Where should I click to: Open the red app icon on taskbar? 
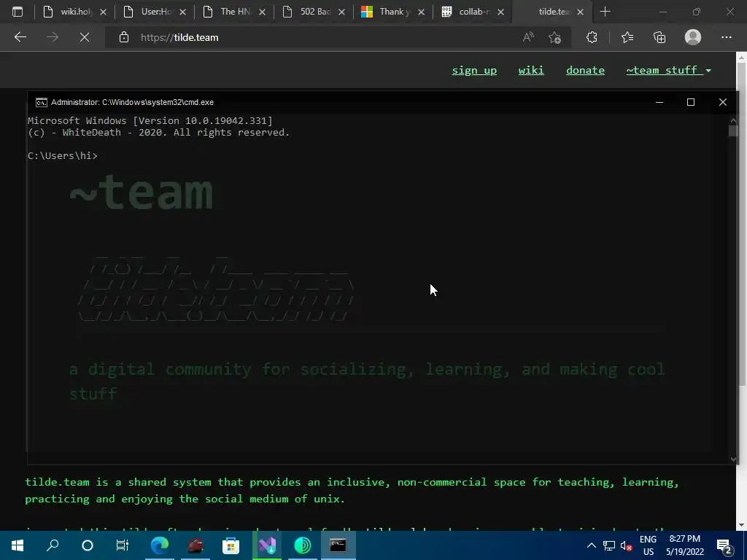tap(196, 545)
